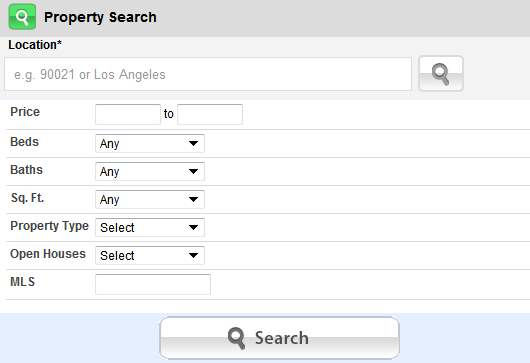Click the maximum Price input box
Image resolution: width=530 pixels, height=363 pixels.
[x=210, y=114]
